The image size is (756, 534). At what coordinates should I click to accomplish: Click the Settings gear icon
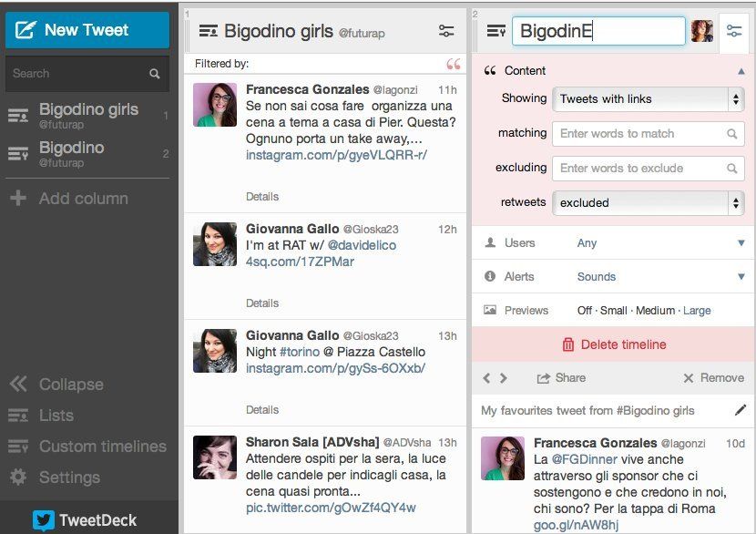point(18,478)
